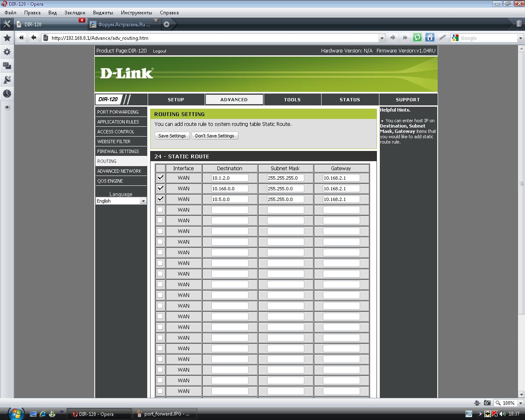Click RU language indicator in taskbar

[x=468, y=414]
